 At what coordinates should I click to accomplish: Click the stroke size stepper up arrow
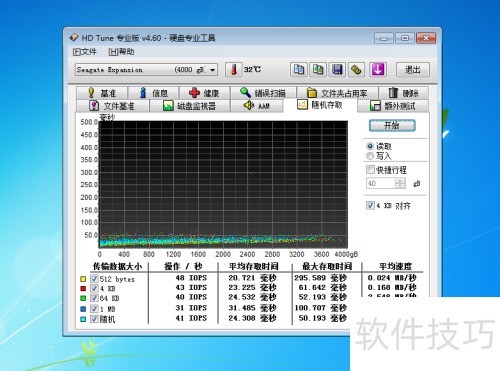click(400, 181)
